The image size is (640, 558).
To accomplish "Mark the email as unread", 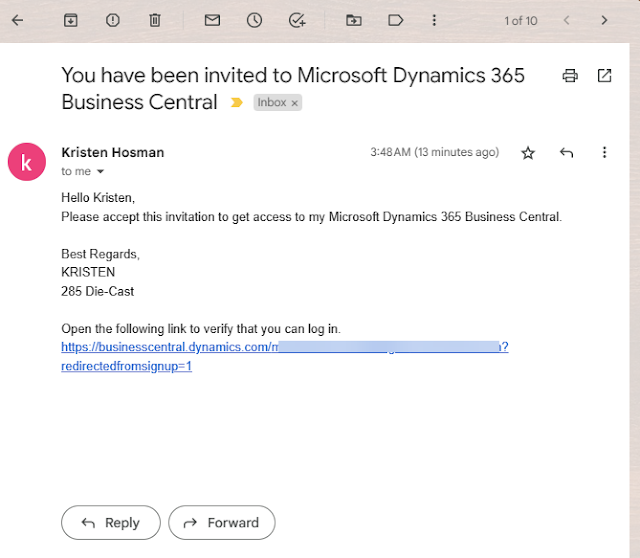I will click(x=212, y=20).
